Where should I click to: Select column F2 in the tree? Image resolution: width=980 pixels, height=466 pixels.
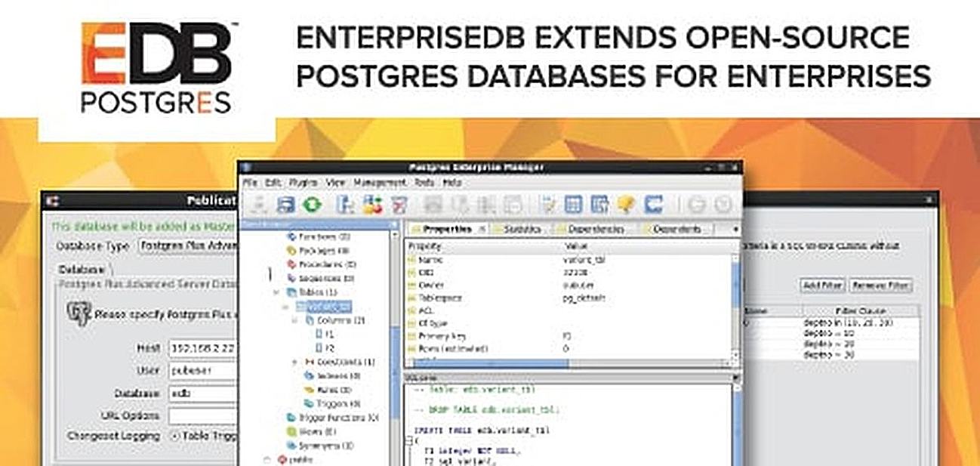coord(325,347)
